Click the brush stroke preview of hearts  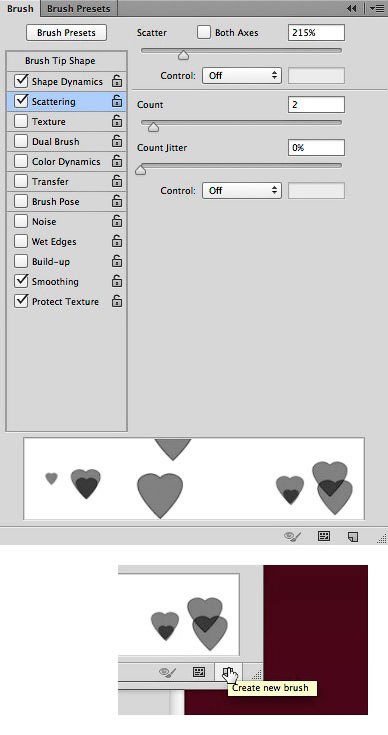coord(194,479)
